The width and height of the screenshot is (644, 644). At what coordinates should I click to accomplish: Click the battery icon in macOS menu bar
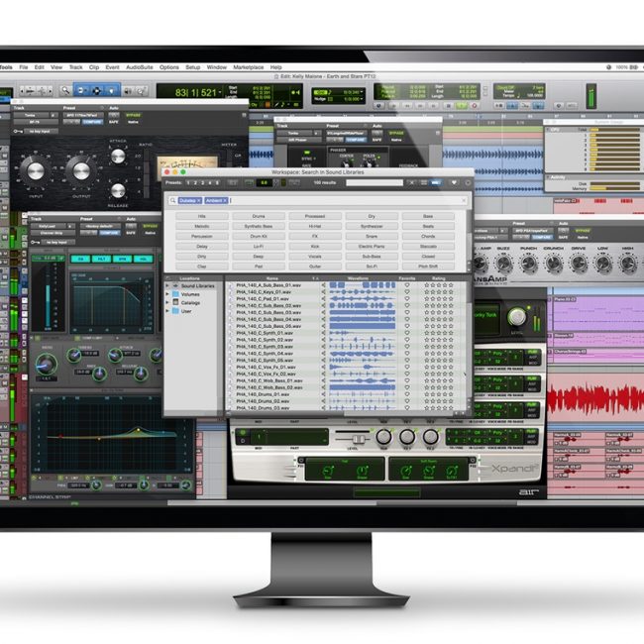634,67
